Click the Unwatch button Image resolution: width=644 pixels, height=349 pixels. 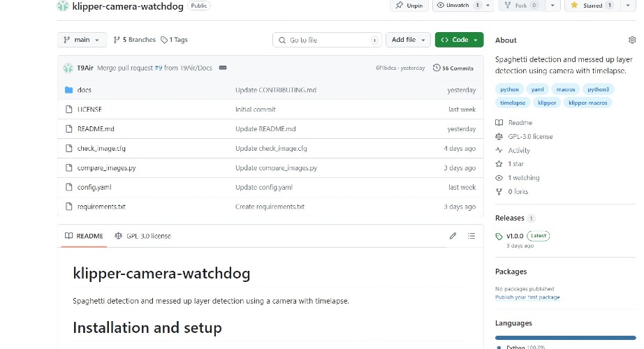pyautogui.click(x=458, y=6)
